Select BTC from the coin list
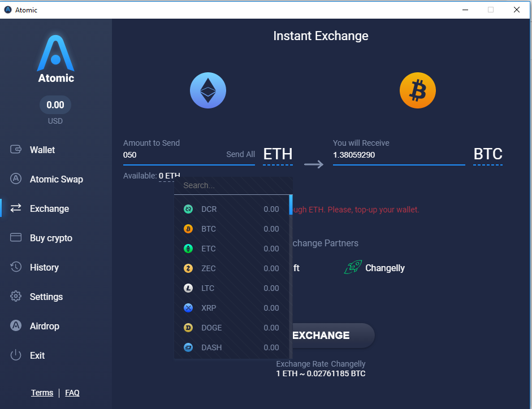532x409 pixels. coord(231,229)
